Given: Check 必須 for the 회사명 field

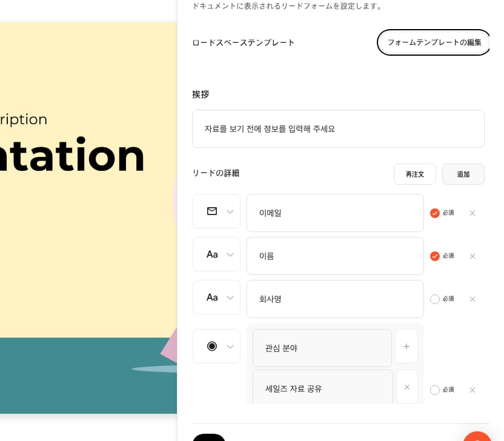Looking at the screenshot, I should click(x=434, y=299).
